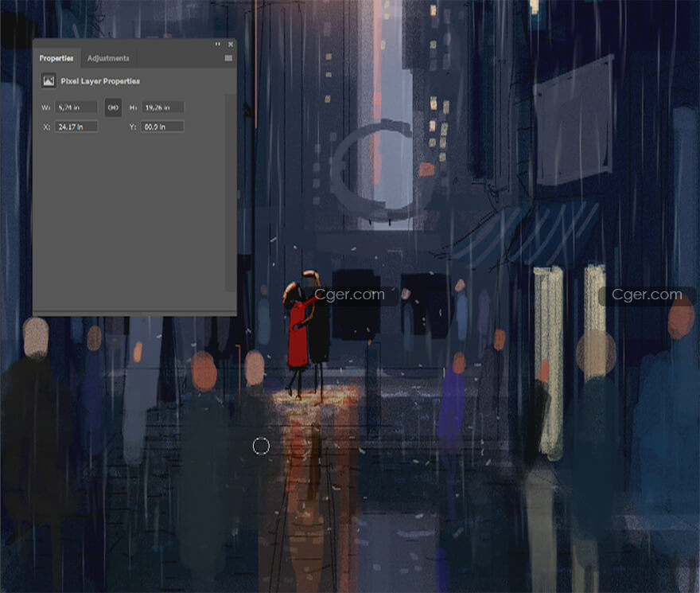Close the Properties panel
The width and height of the screenshot is (700, 593).
coord(231,45)
